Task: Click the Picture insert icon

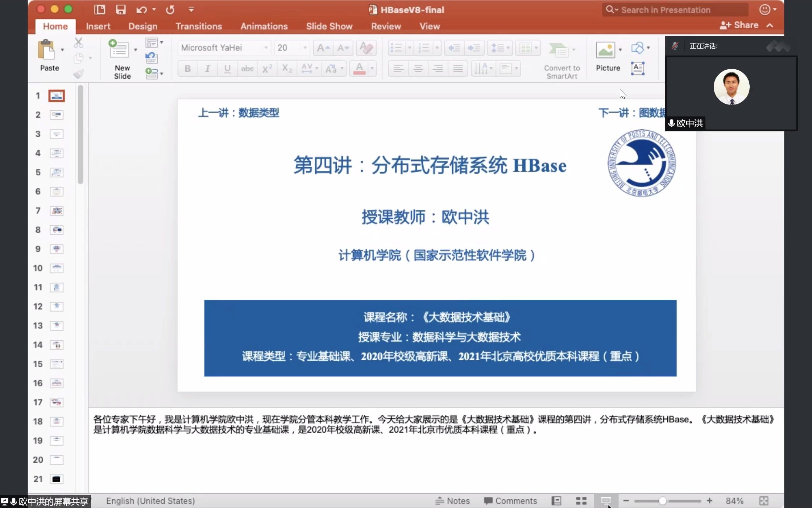Action: [605, 50]
